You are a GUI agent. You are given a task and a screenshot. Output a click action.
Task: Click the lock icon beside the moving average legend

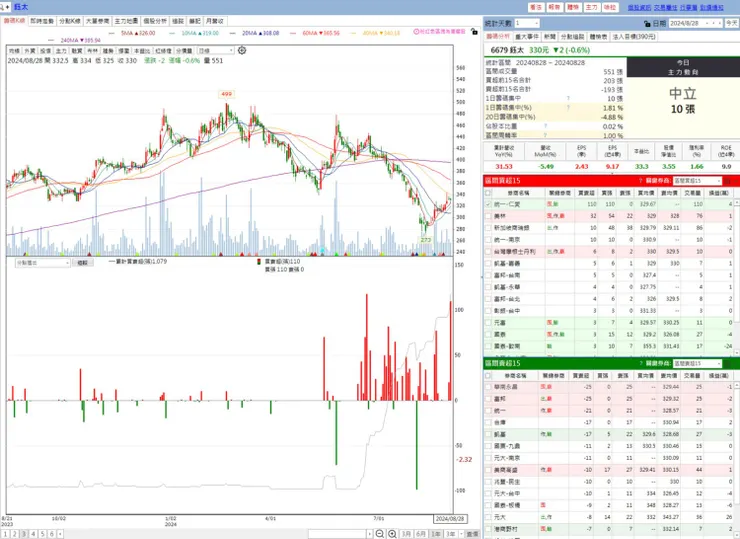(474, 31)
